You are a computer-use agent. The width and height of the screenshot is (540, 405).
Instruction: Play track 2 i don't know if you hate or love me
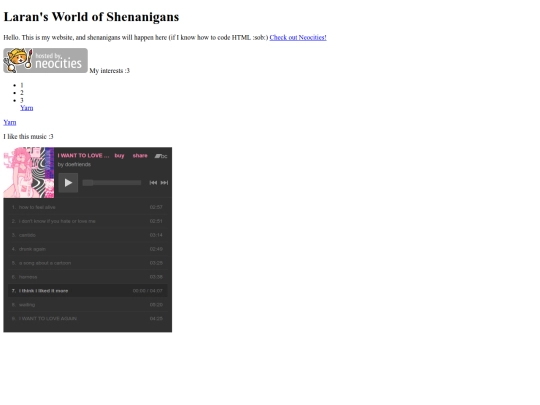coord(87,221)
